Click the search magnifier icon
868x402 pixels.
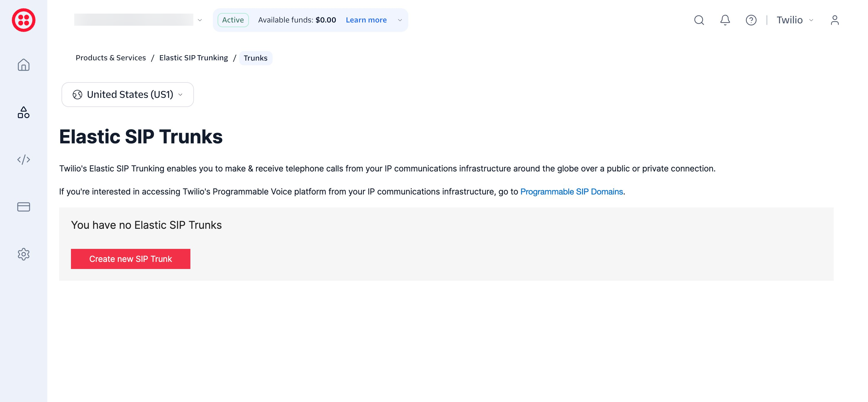699,20
